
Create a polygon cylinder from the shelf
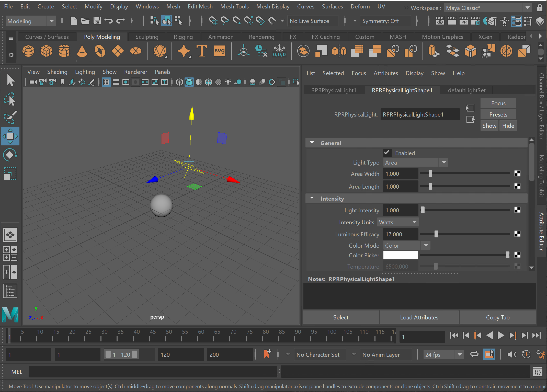pyautogui.click(x=64, y=51)
